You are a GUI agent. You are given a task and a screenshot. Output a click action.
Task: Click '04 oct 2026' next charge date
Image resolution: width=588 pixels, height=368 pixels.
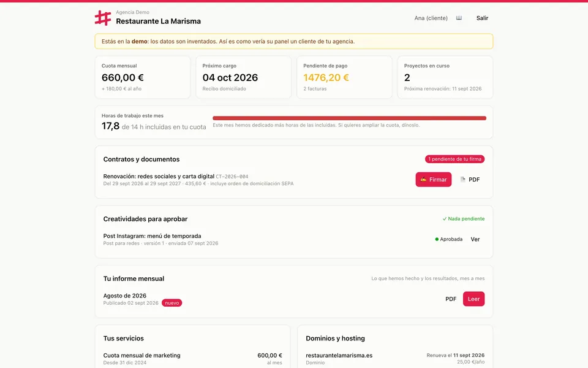230,77
